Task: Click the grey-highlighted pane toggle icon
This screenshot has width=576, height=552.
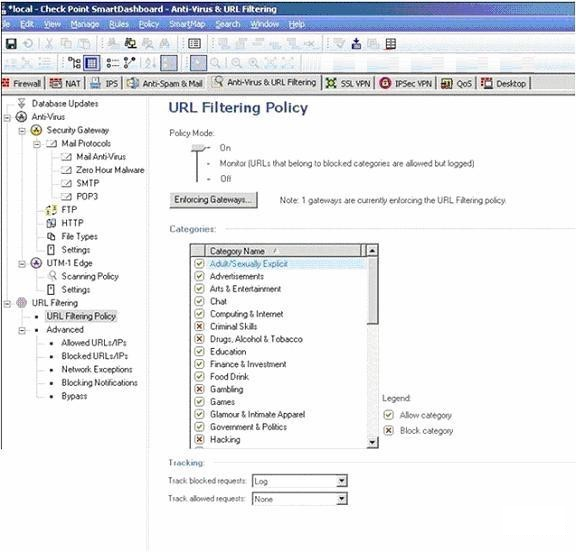Action: coord(169,63)
